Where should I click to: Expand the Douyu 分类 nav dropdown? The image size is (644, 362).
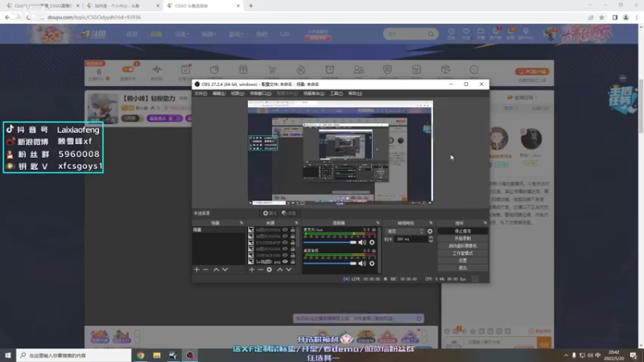pos(181,34)
